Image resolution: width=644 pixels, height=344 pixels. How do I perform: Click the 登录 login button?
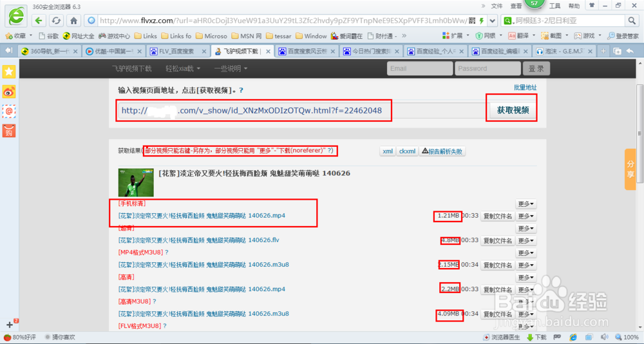click(x=536, y=69)
